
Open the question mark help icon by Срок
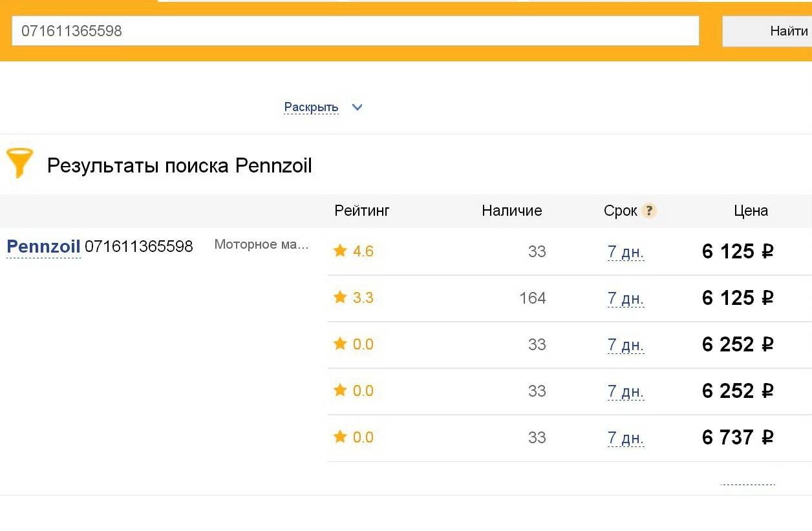point(649,211)
